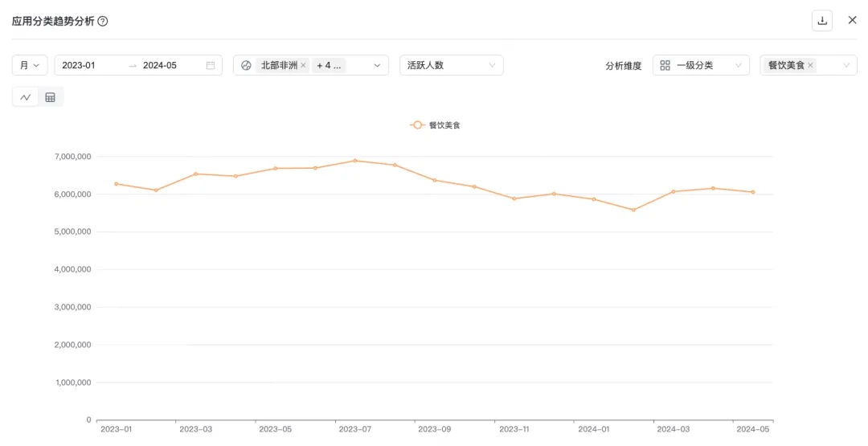Switch to line chart view
Viewport: 868px width, 446px height.
(x=26, y=97)
